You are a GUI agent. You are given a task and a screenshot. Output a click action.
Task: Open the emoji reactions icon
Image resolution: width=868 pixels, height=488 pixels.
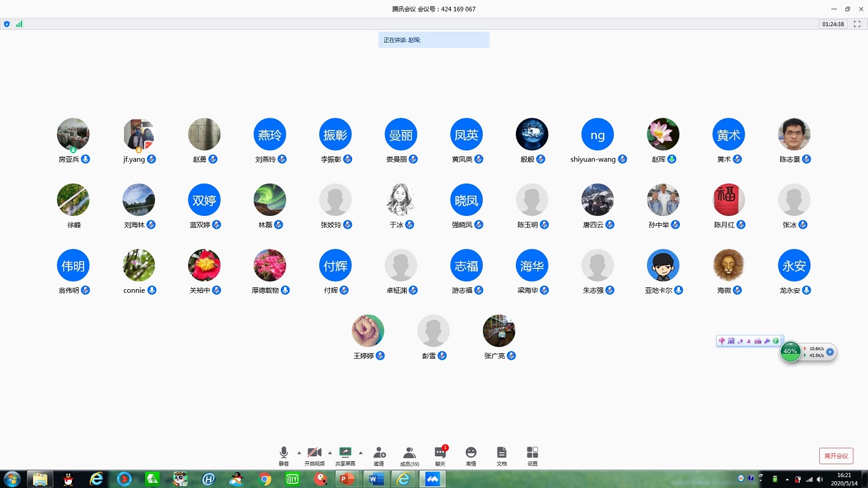pyautogui.click(x=471, y=455)
